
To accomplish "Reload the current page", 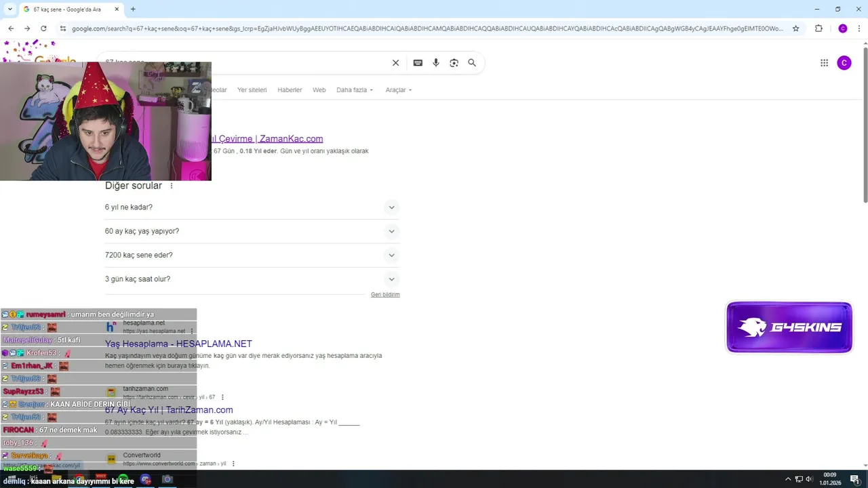I will tap(43, 28).
